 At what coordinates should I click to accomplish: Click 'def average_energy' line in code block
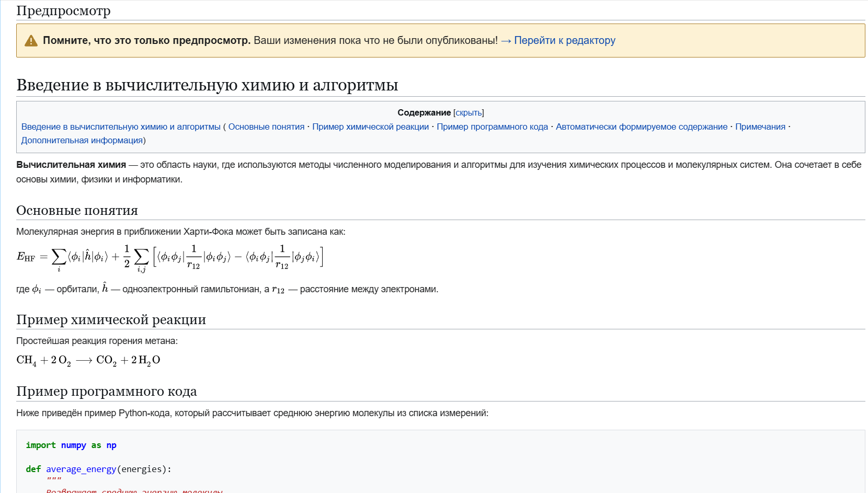98,469
